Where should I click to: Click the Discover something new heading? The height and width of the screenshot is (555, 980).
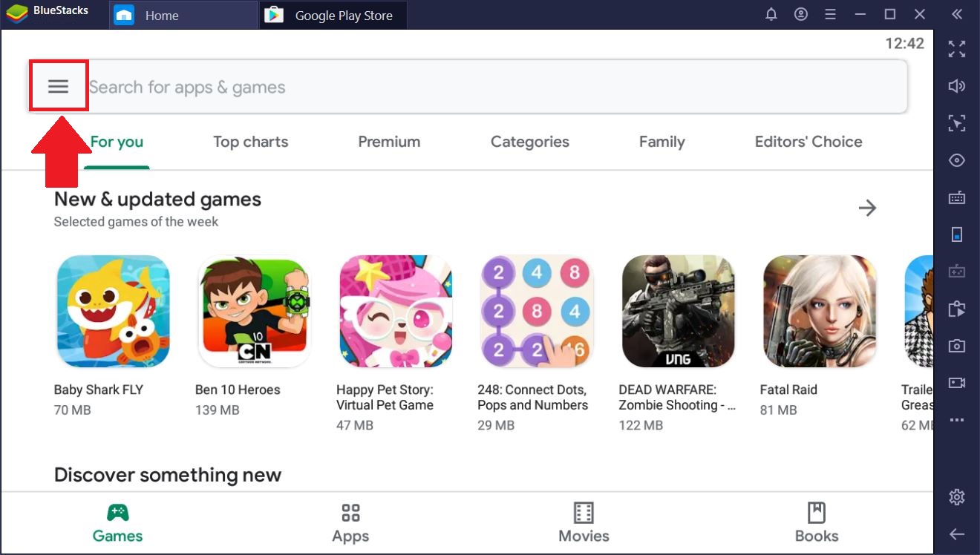(x=168, y=475)
